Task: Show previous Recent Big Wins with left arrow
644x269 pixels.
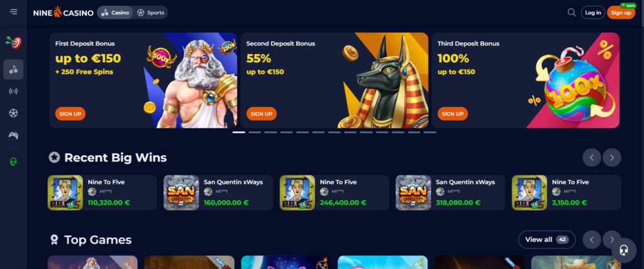Action: coord(592,158)
